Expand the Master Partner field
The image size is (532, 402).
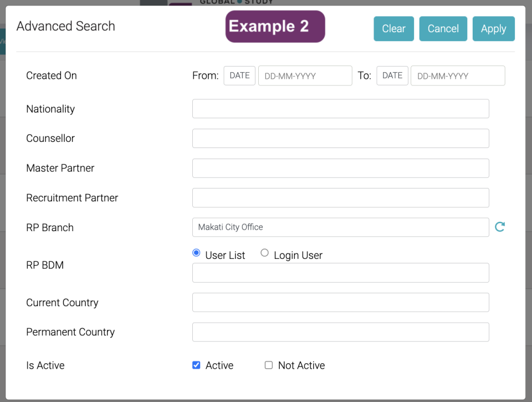coord(340,168)
